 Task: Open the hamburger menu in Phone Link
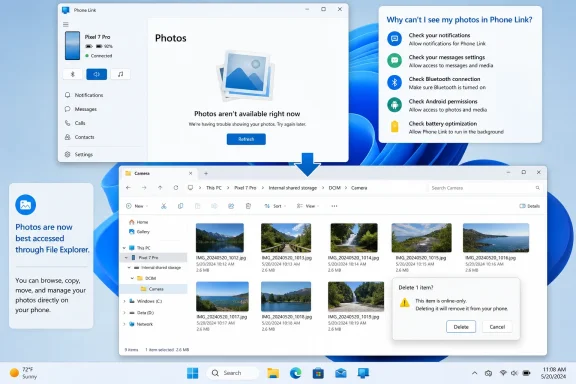coord(66,25)
